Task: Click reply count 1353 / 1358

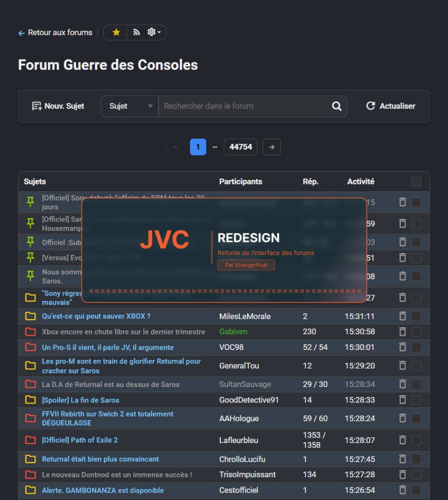Action: tap(314, 440)
